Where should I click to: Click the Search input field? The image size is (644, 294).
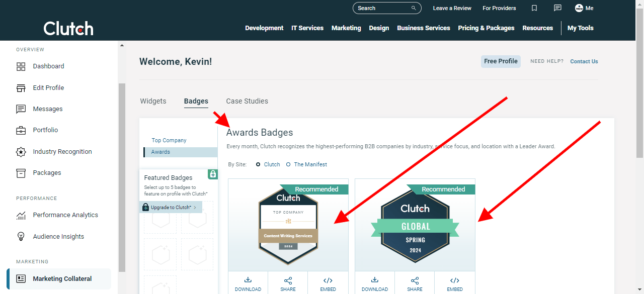382,8
